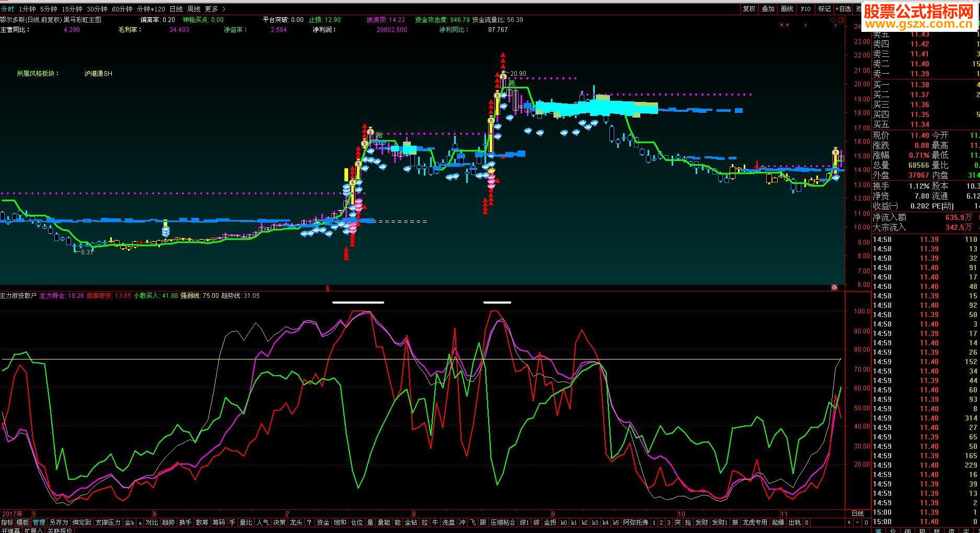This screenshot has width=980, height=533.
Task: Click the square panel icon above price axis
Action: point(840,20)
